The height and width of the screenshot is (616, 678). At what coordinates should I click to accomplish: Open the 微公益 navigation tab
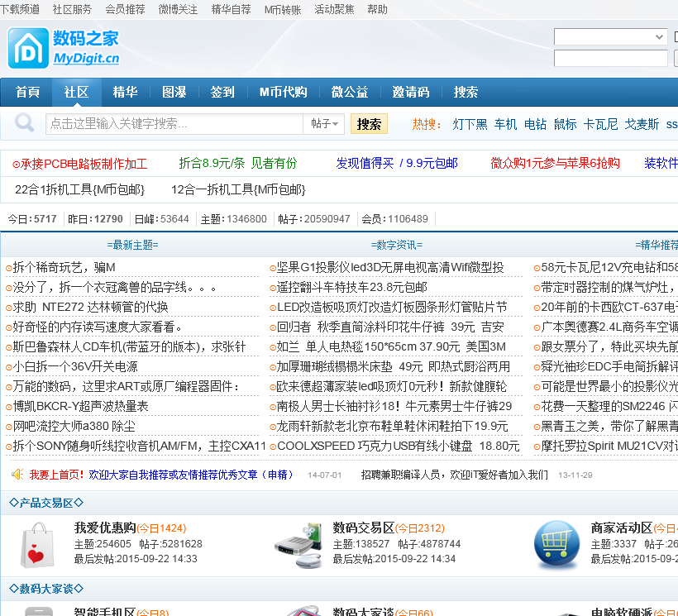(350, 92)
